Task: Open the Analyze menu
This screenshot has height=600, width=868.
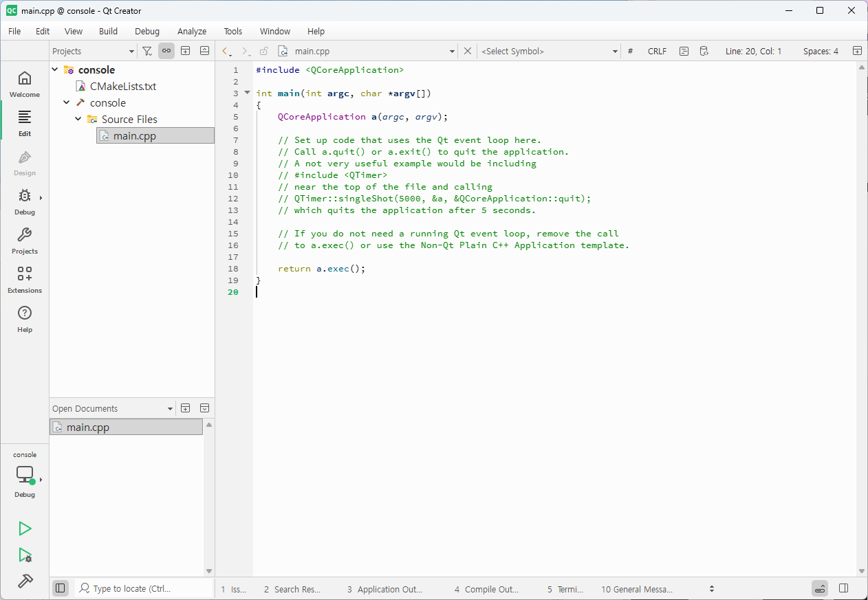Action: click(x=192, y=31)
